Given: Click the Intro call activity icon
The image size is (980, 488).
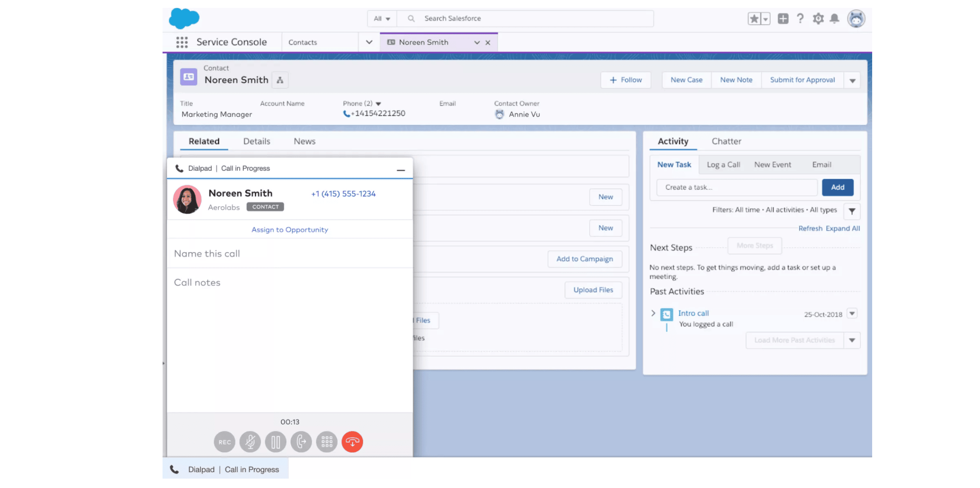Looking at the screenshot, I should pyautogui.click(x=667, y=314).
